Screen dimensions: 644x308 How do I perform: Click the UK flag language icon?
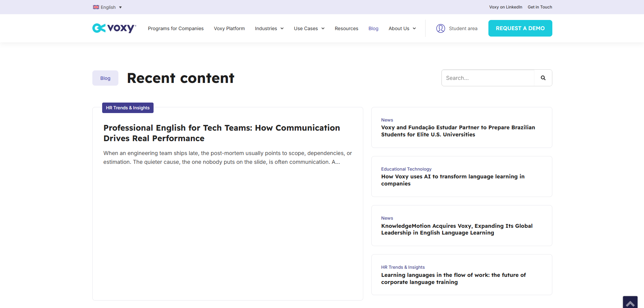96,7
